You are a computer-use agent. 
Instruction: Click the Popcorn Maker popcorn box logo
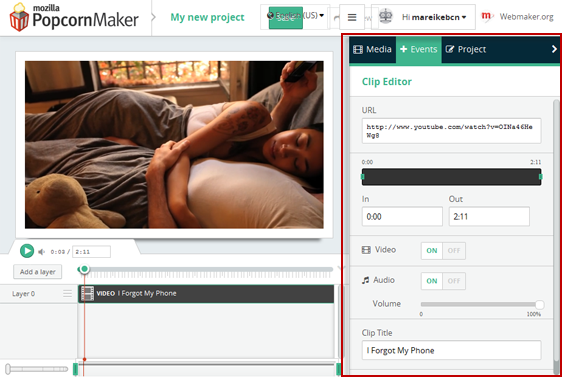click(19, 17)
